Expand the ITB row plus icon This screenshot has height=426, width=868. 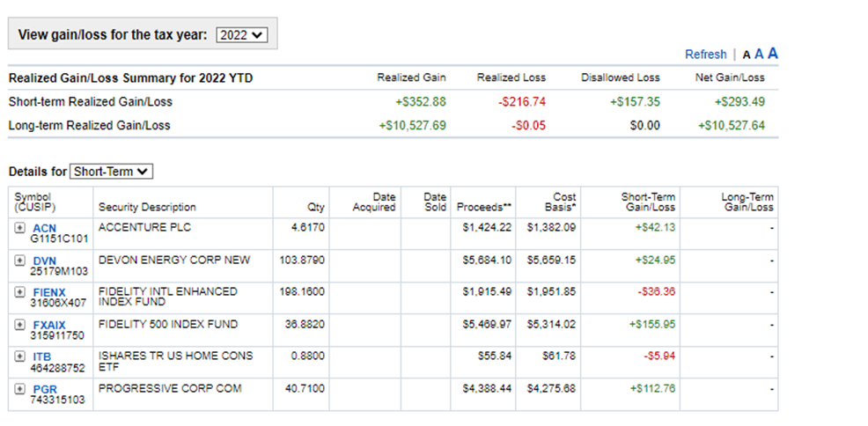(x=19, y=356)
